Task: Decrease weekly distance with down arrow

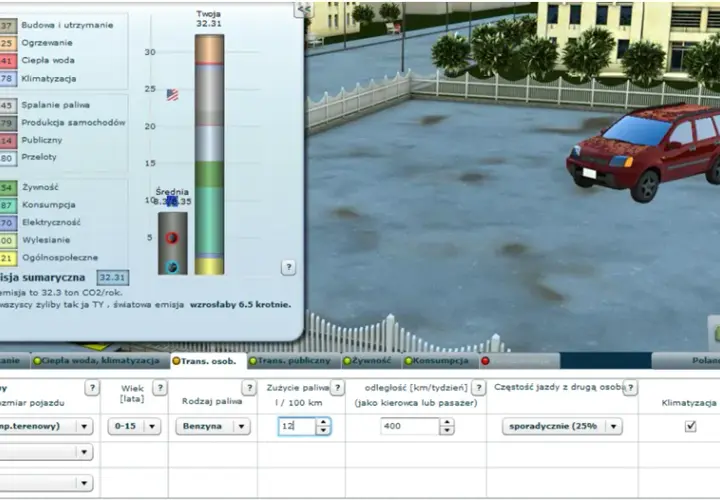Action: (447, 431)
